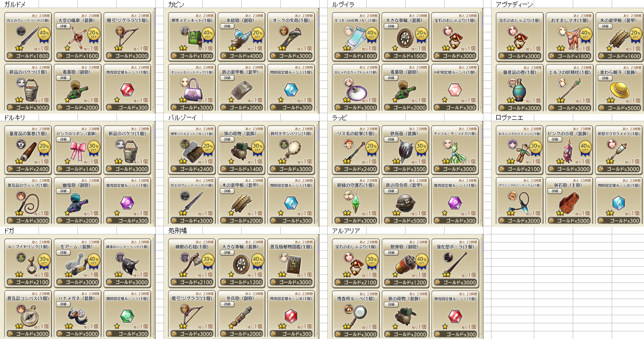Select the HP固定値ルーン heart rune icon
Image resolution: width=644 pixels, height=339 pixels.
click(x=455, y=89)
